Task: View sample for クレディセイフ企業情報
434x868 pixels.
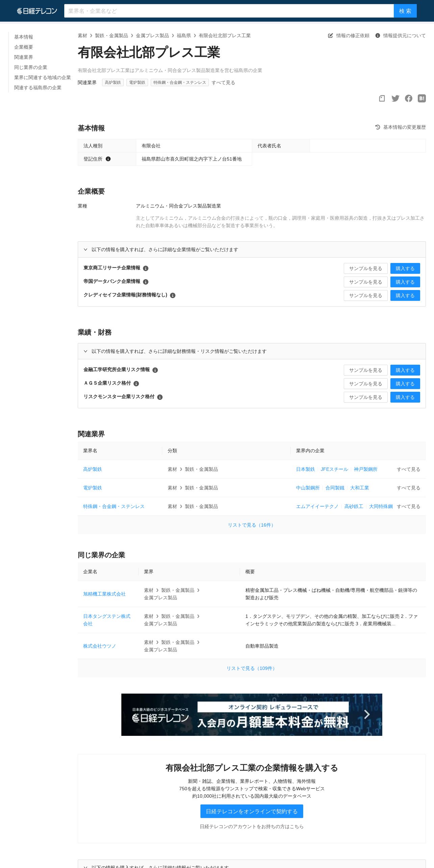Action: (366, 295)
